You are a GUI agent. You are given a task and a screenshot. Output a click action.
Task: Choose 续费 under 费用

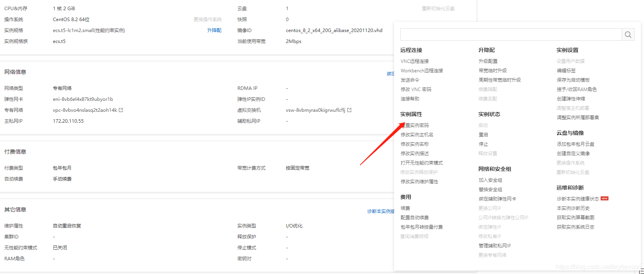tap(405, 208)
